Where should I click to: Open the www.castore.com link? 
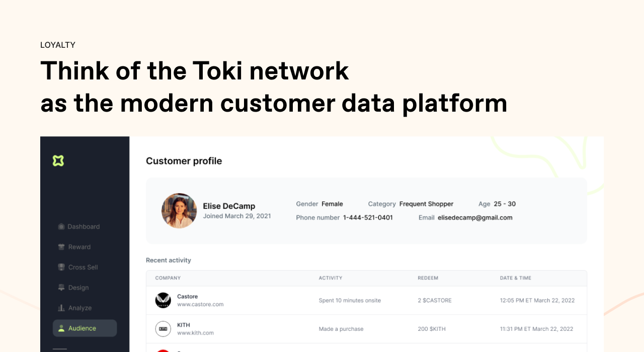[x=200, y=304]
